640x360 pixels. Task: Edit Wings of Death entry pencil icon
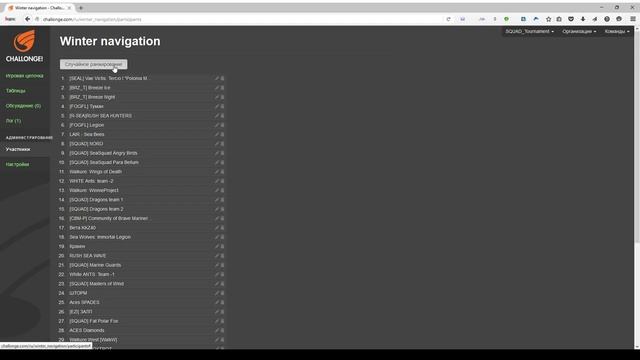point(217,172)
